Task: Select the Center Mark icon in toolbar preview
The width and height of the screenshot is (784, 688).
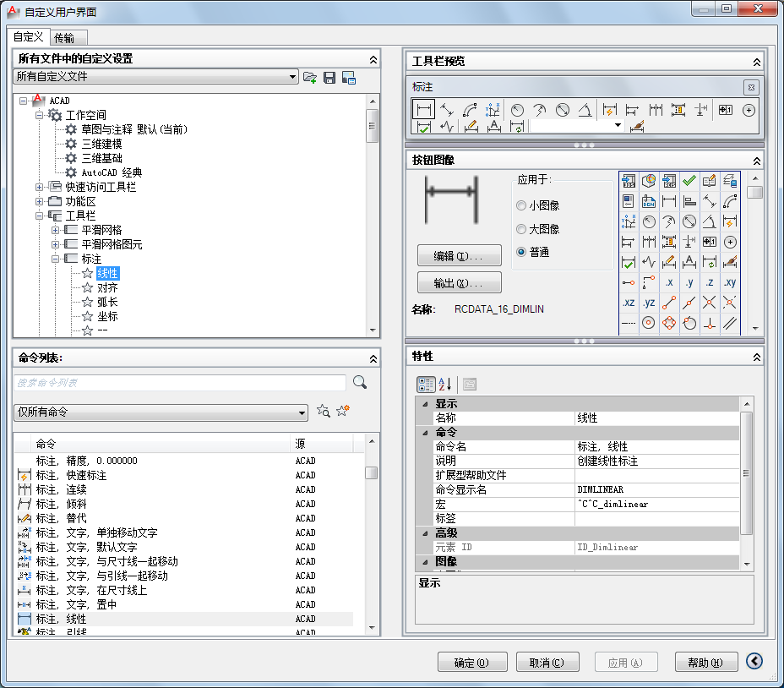Action: (749, 110)
